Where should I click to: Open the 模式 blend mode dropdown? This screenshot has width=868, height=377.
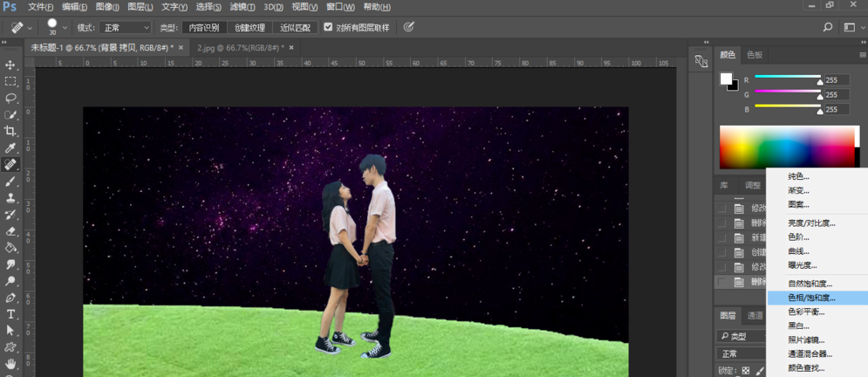tap(126, 28)
